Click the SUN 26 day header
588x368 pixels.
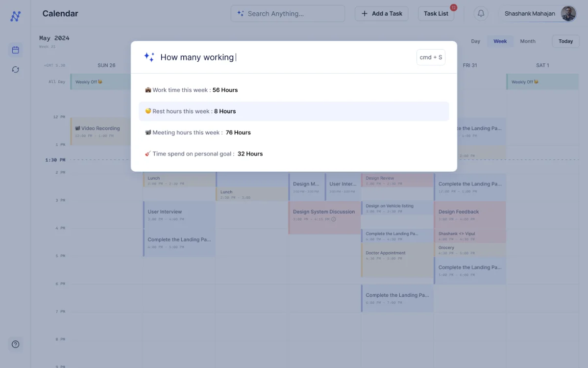[106, 65]
